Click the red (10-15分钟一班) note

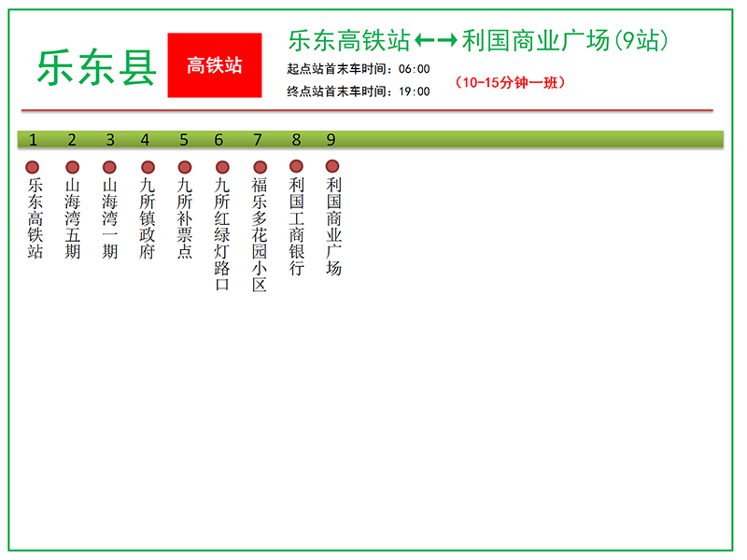[x=510, y=82]
